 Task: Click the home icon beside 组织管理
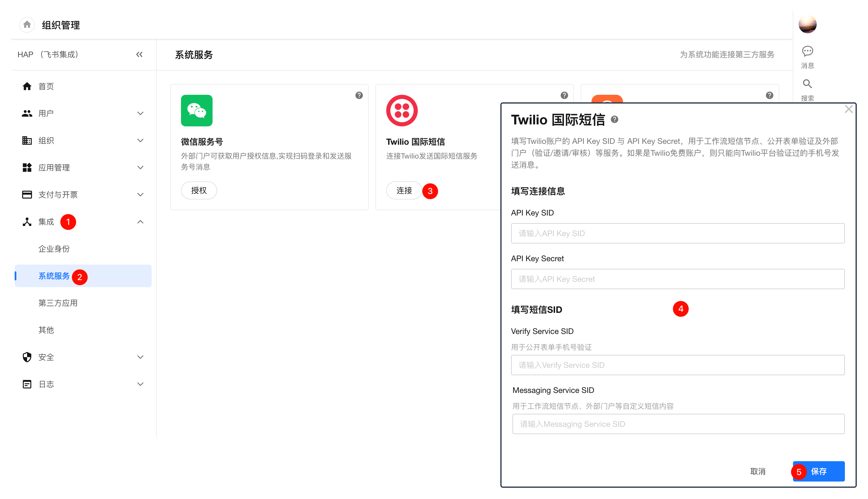coord(27,25)
